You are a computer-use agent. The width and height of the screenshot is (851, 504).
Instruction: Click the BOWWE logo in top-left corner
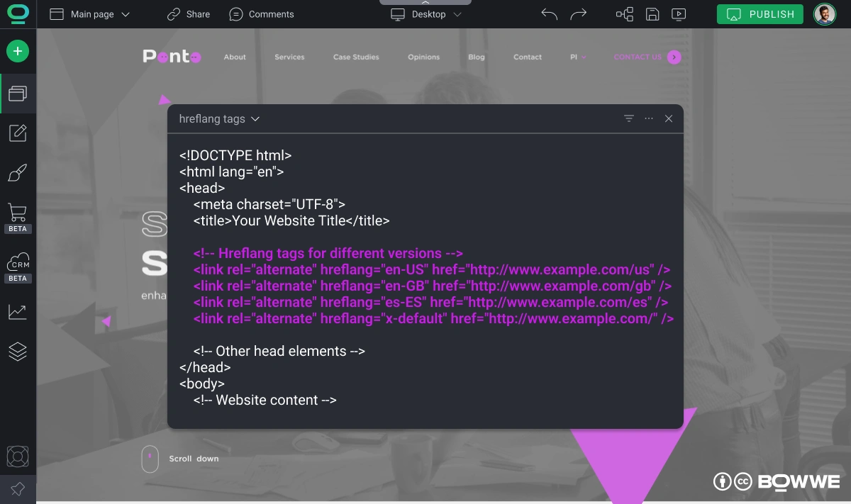[x=18, y=13]
